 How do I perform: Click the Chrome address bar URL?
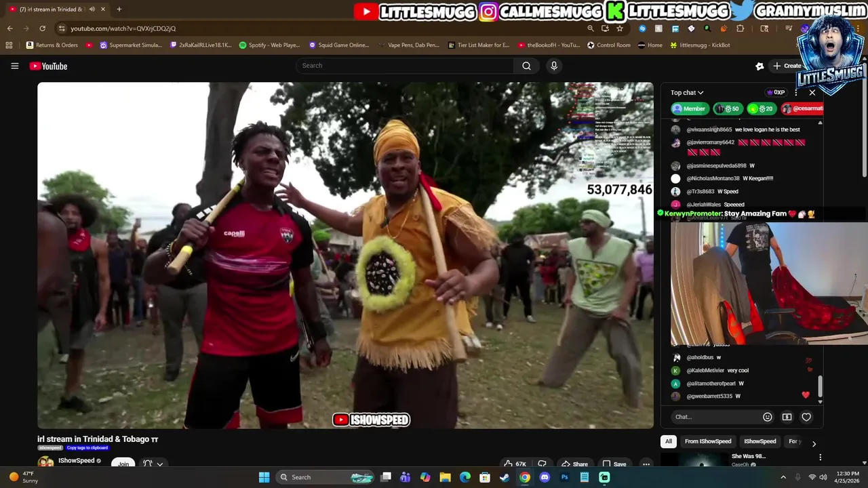pos(123,28)
